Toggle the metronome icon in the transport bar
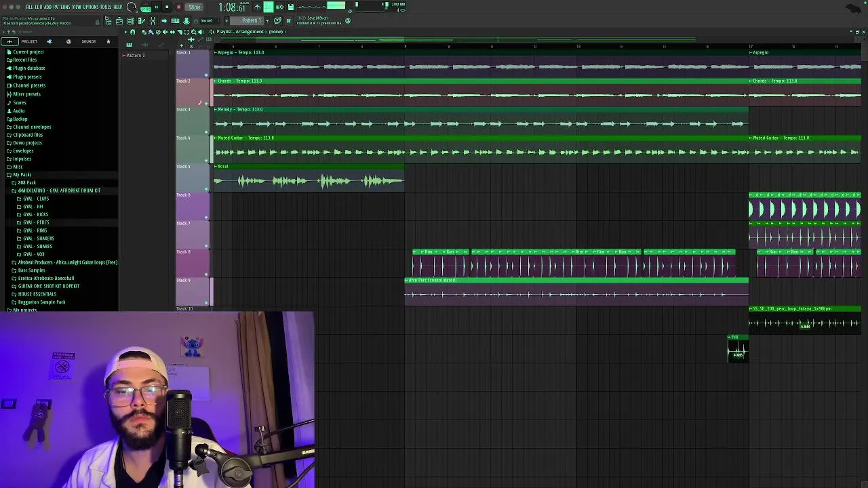 coord(257,7)
